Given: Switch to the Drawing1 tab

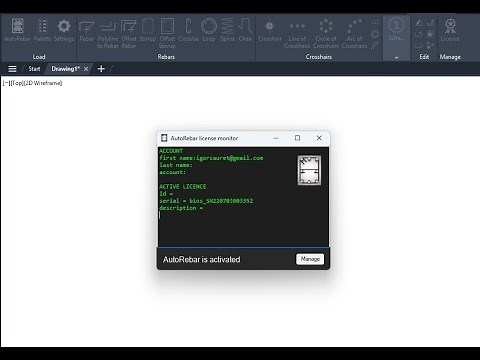Looking at the screenshot, I should pyautogui.click(x=65, y=69).
